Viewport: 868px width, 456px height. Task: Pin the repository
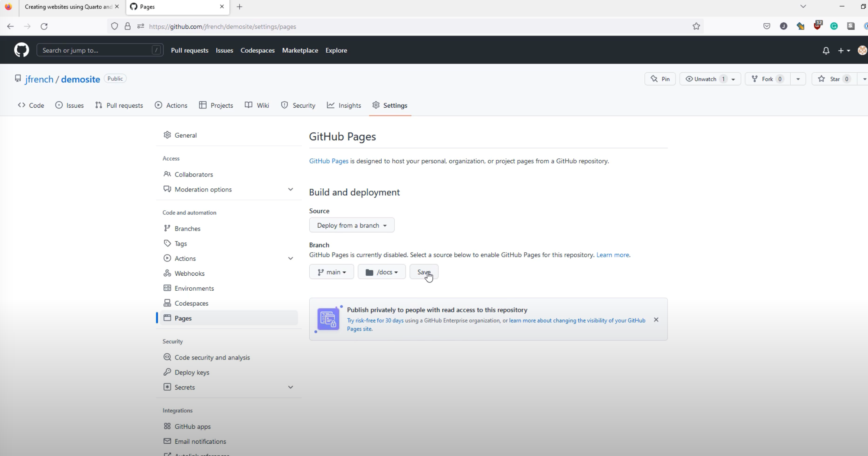point(660,79)
